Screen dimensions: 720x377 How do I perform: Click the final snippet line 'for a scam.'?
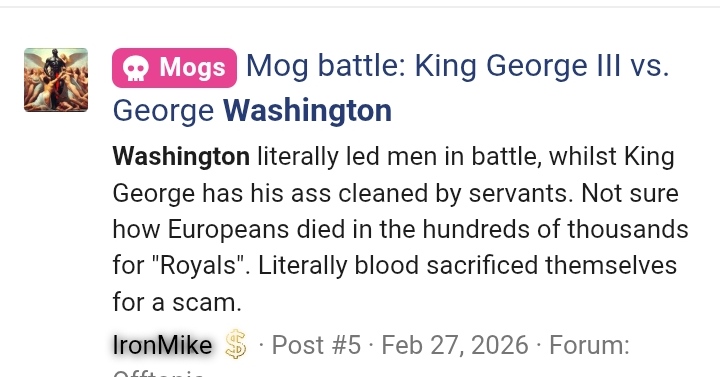(177, 303)
